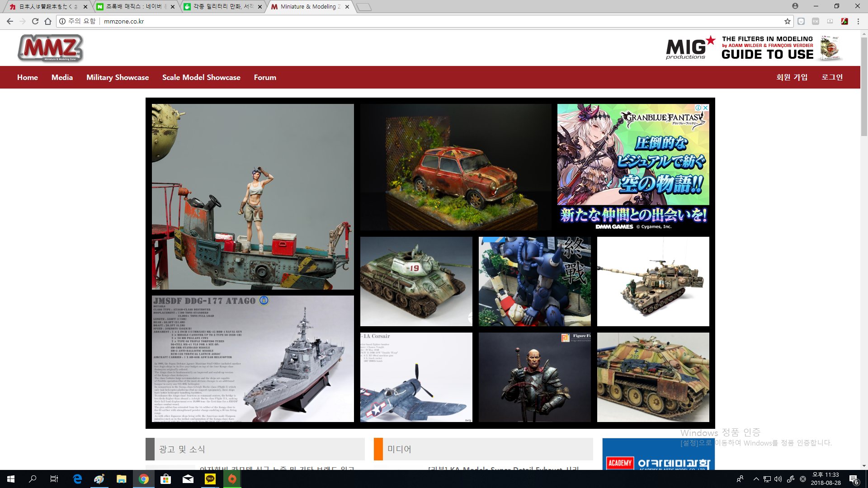Bookmark page with star icon
The image size is (868, 488).
[788, 21]
